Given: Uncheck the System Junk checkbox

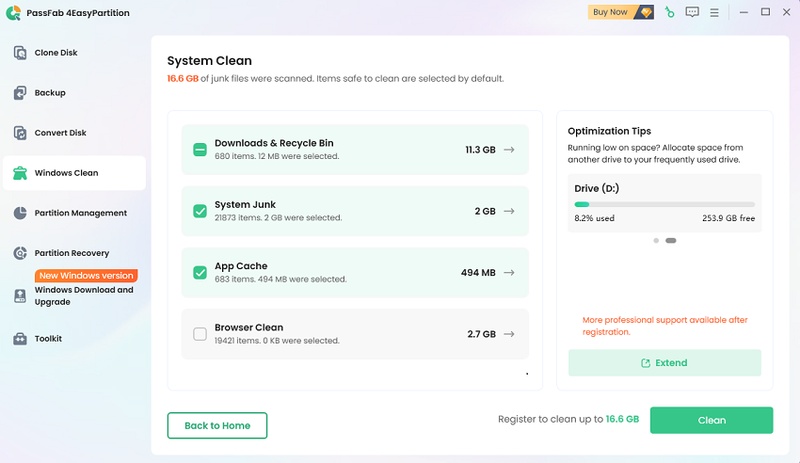Looking at the screenshot, I should point(200,211).
